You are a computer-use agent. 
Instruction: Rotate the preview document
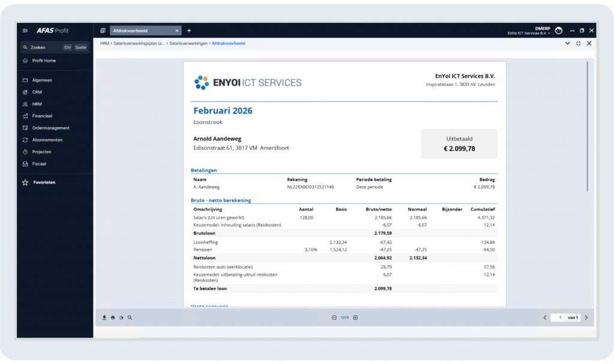point(121,318)
